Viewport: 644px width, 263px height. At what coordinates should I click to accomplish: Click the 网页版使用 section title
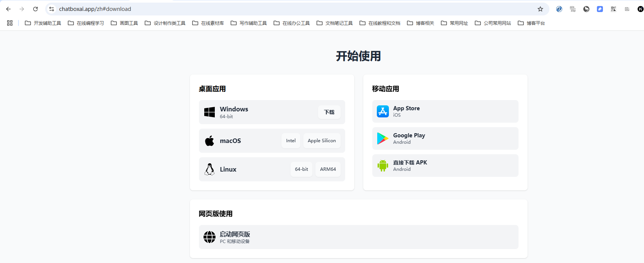[216, 214]
